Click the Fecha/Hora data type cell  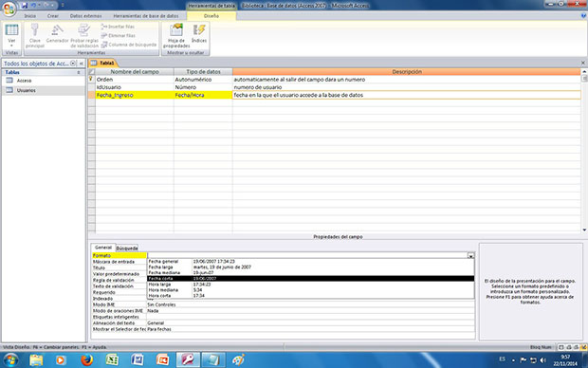tap(203, 95)
